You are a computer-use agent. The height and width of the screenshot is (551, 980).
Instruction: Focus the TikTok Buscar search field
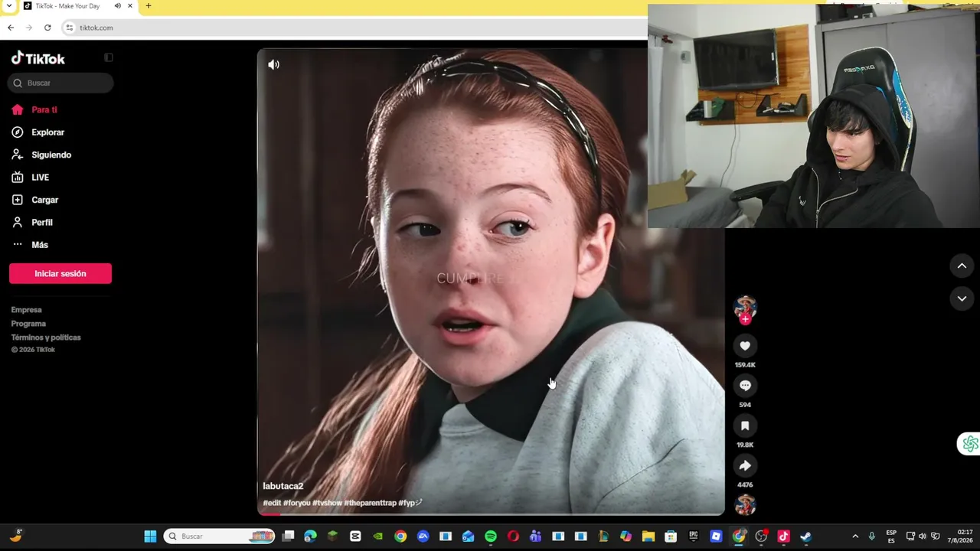click(61, 83)
